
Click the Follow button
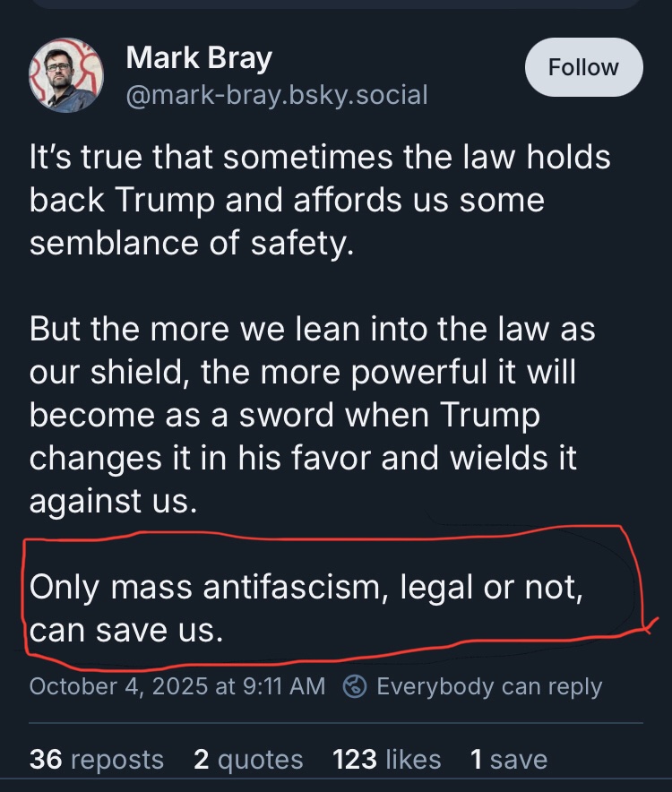click(x=583, y=67)
